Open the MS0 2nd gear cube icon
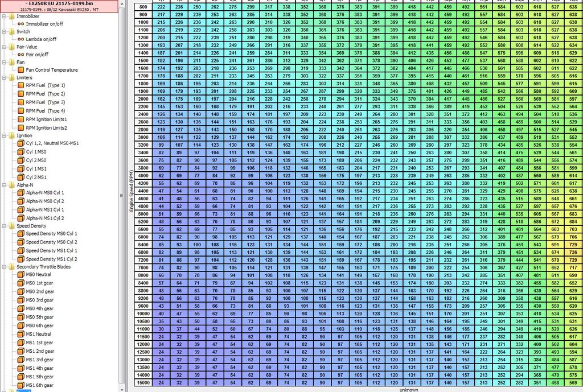The height and width of the screenshot is (392, 583). pos(21,291)
